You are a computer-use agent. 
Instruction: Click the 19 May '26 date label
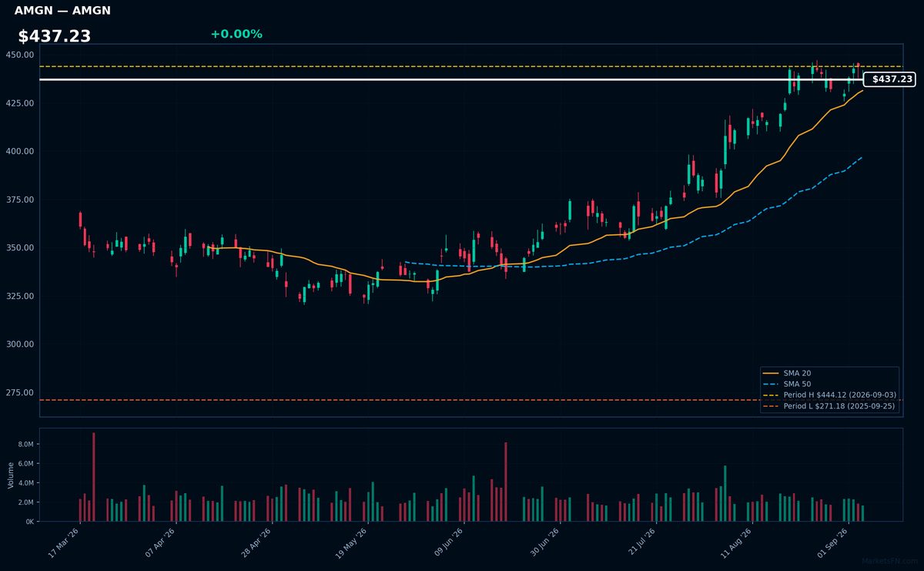tap(352, 543)
